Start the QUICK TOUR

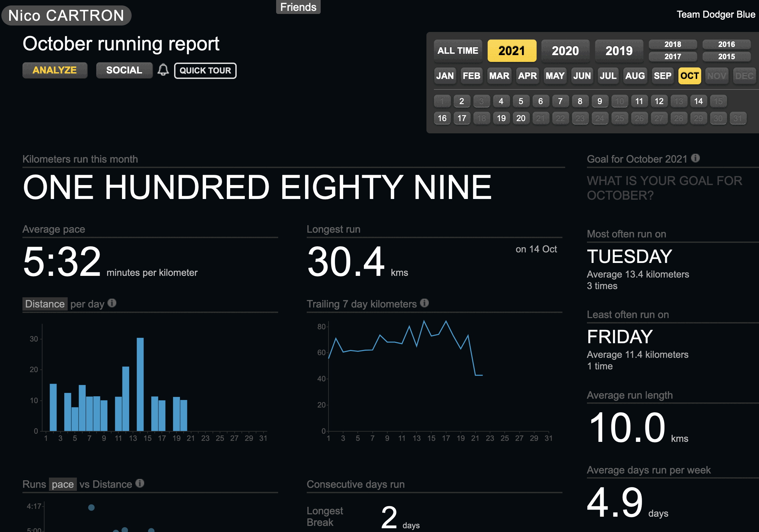(205, 71)
